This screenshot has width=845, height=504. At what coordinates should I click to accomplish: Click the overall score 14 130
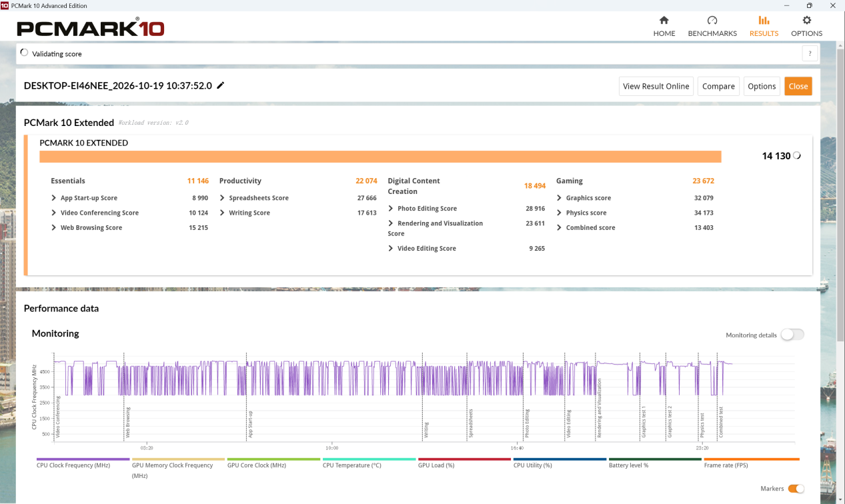click(x=776, y=156)
